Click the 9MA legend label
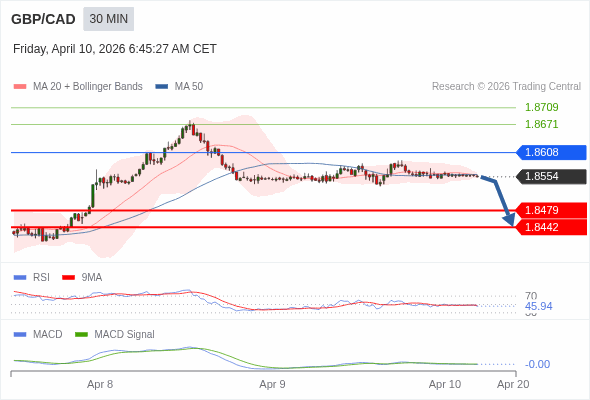The width and height of the screenshot is (590, 400). tap(92, 278)
